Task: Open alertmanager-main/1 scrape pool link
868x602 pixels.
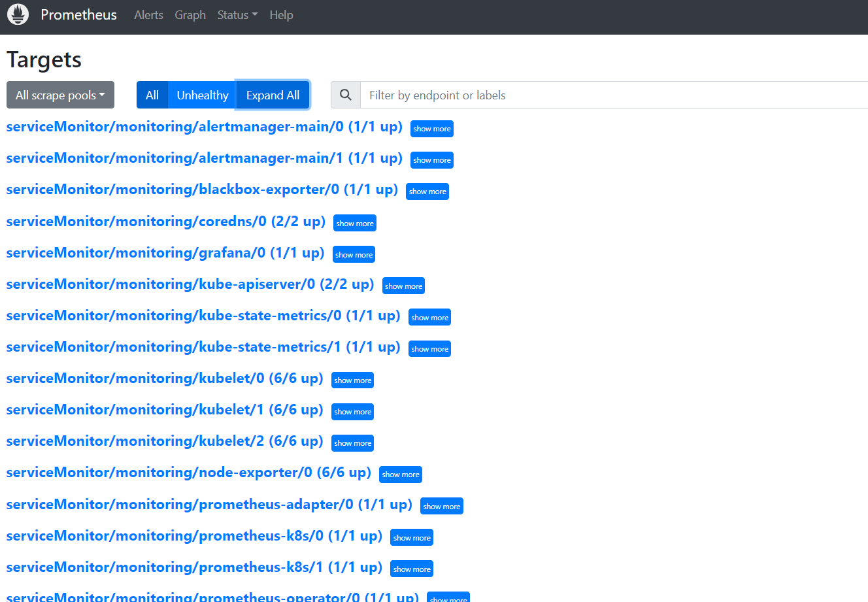Action: tap(205, 158)
